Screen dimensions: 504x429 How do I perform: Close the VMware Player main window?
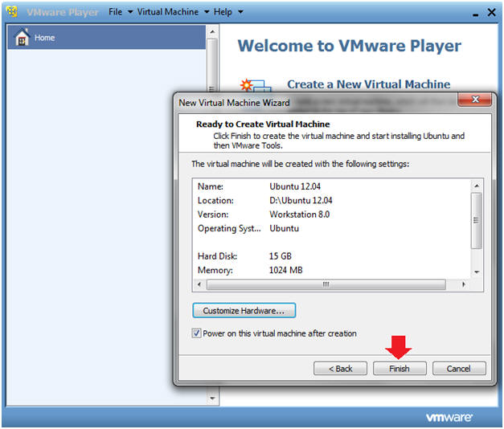tap(491, 13)
